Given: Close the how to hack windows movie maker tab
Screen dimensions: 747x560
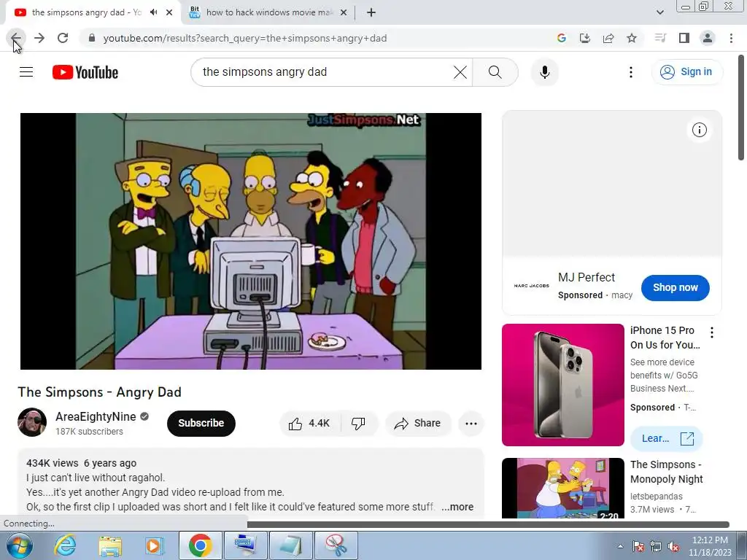Looking at the screenshot, I should (x=344, y=12).
